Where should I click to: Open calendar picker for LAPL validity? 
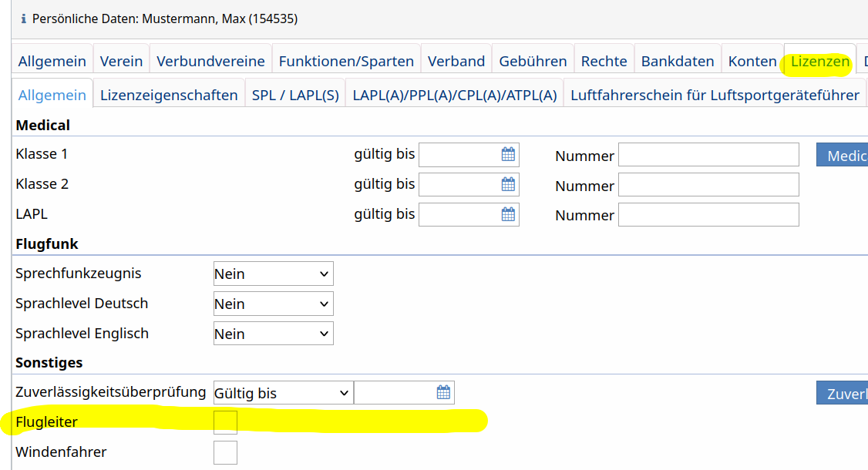(508, 215)
